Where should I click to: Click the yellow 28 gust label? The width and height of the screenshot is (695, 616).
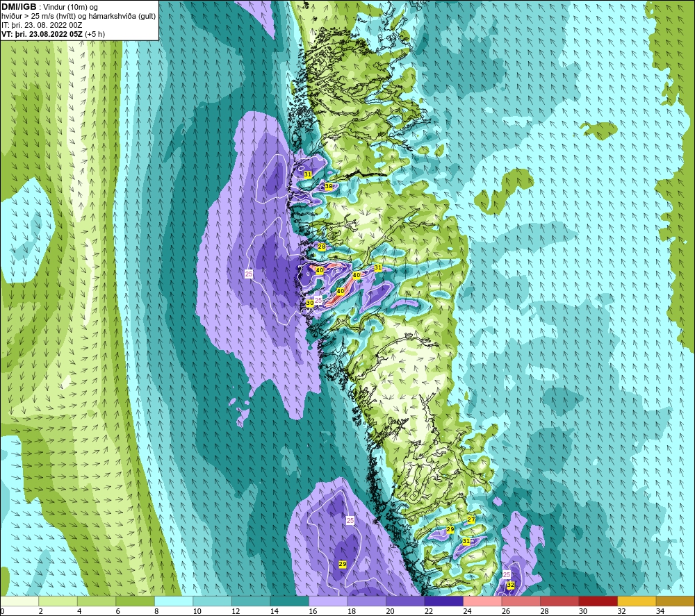322,247
